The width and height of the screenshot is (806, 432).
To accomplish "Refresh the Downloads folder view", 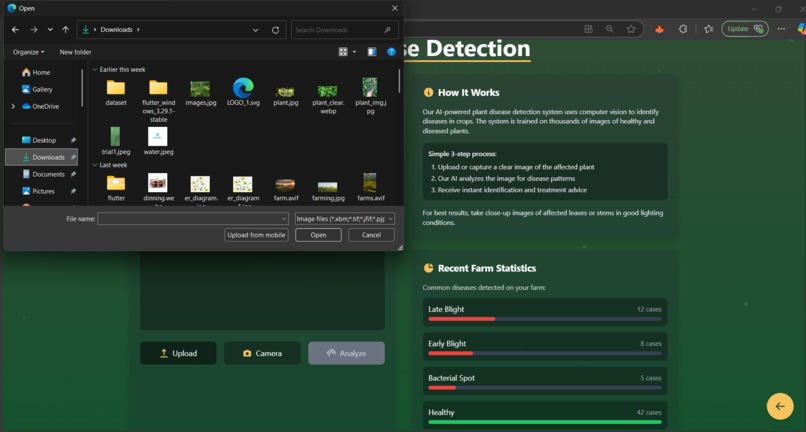I will pos(276,30).
